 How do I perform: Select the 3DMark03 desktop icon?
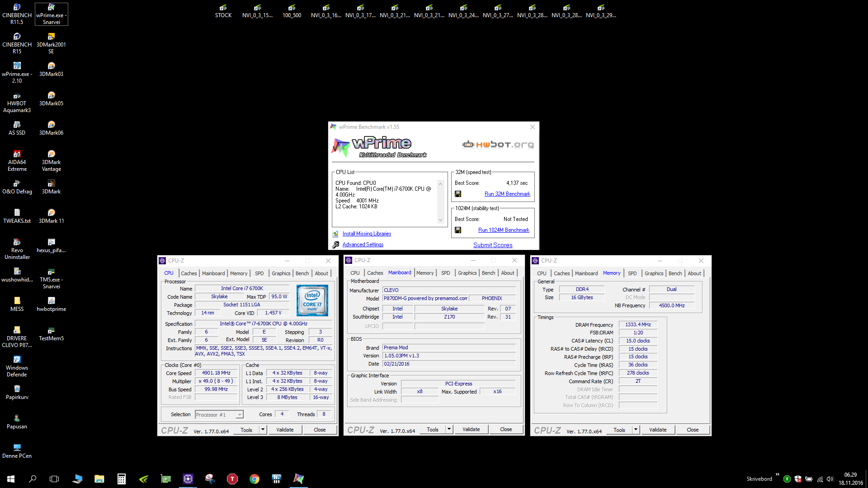point(51,70)
